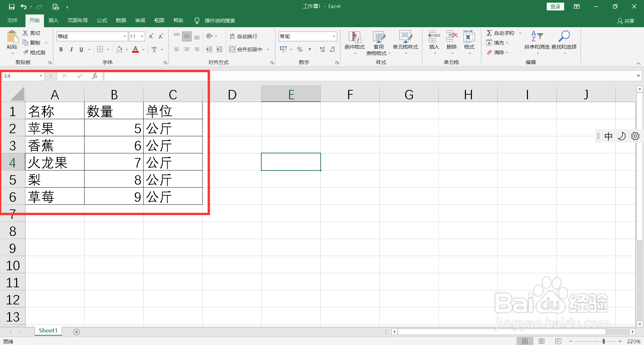Switch to Formulas (公式) tab
This screenshot has width=644, height=345.
tap(102, 20)
